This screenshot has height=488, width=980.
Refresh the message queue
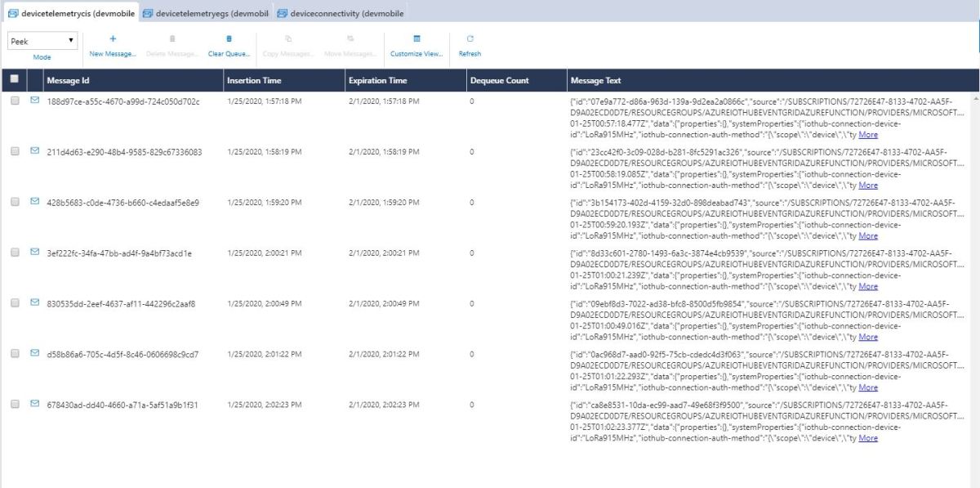[471, 38]
